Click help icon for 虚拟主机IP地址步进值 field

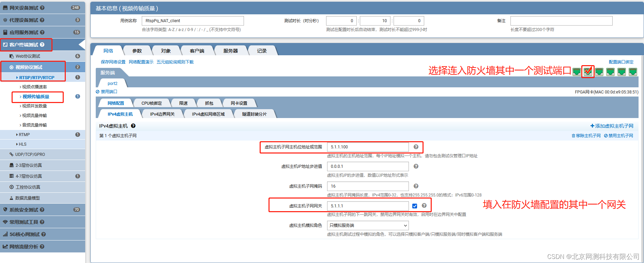pos(416,166)
